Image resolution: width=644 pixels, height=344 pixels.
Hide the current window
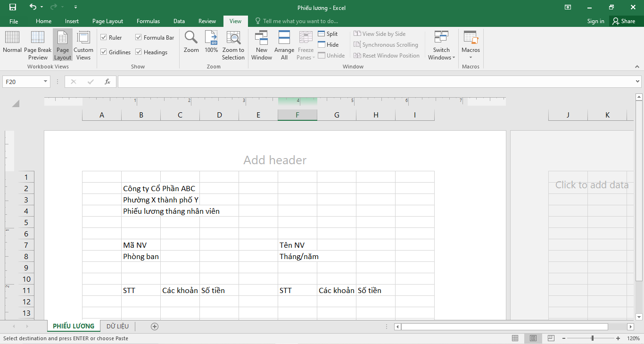(x=328, y=44)
